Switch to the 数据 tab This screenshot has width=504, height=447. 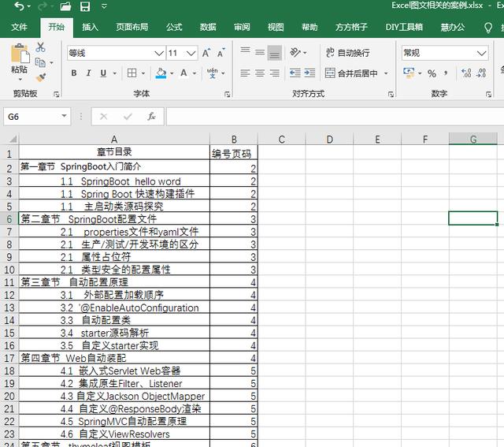pyautogui.click(x=208, y=27)
